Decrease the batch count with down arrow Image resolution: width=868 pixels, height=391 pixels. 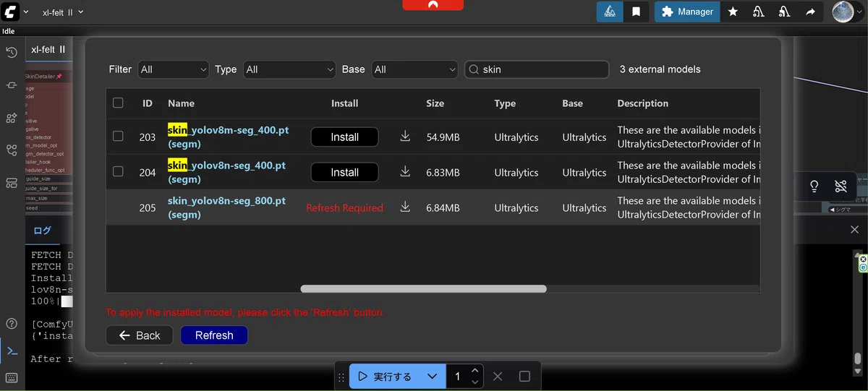475,382
